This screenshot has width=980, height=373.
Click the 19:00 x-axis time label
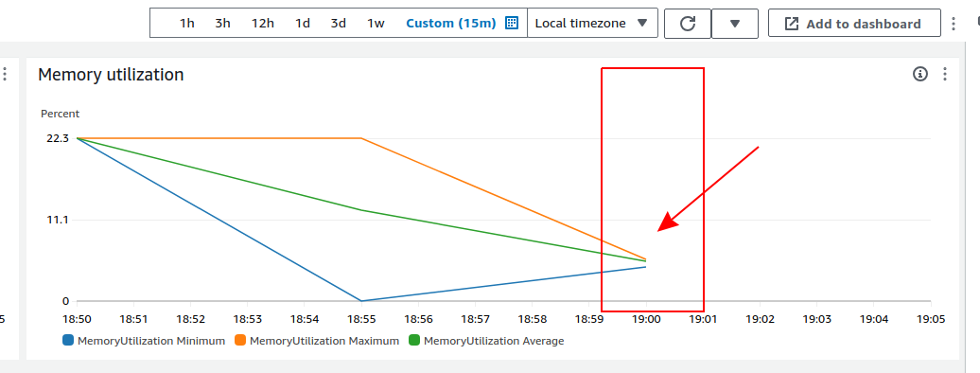[646, 319]
